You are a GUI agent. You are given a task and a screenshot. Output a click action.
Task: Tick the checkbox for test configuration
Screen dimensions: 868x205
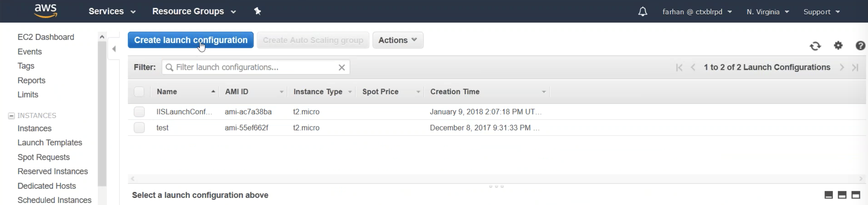pyautogui.click(x=139, y=128)
